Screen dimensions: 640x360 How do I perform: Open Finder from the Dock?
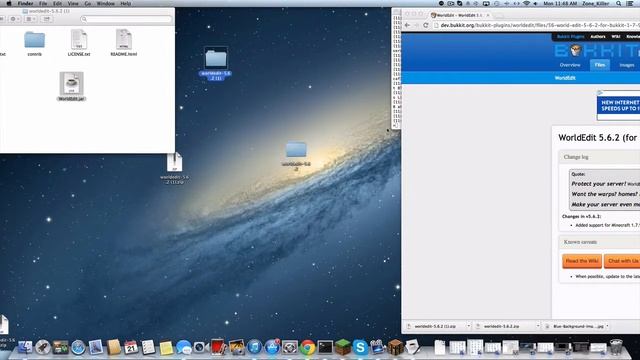(24, 347)
